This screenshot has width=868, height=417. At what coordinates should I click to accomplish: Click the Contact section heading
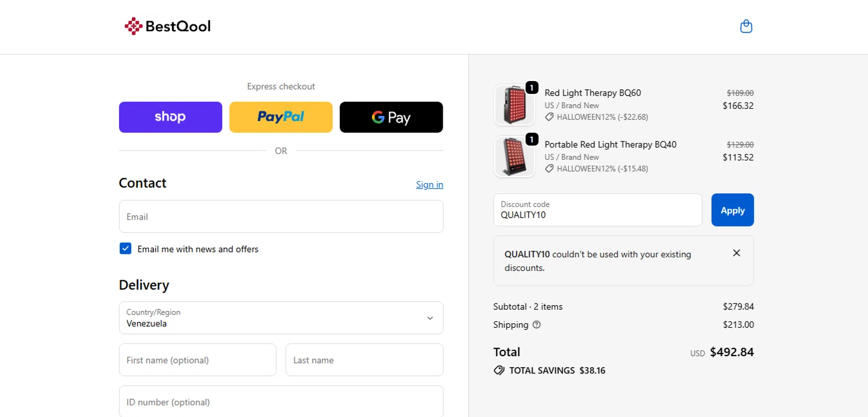coord(142,183)
